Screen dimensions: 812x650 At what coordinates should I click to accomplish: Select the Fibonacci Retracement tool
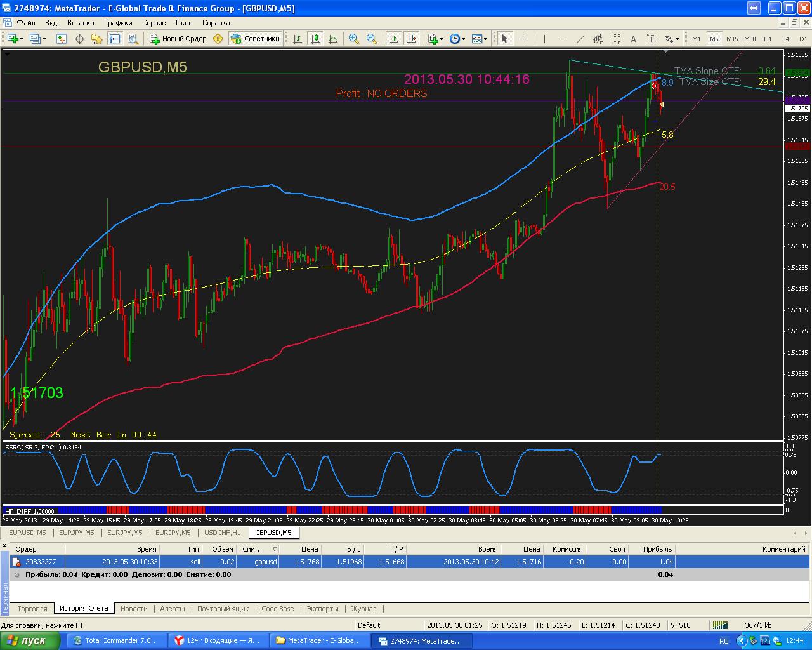(615, 39)
